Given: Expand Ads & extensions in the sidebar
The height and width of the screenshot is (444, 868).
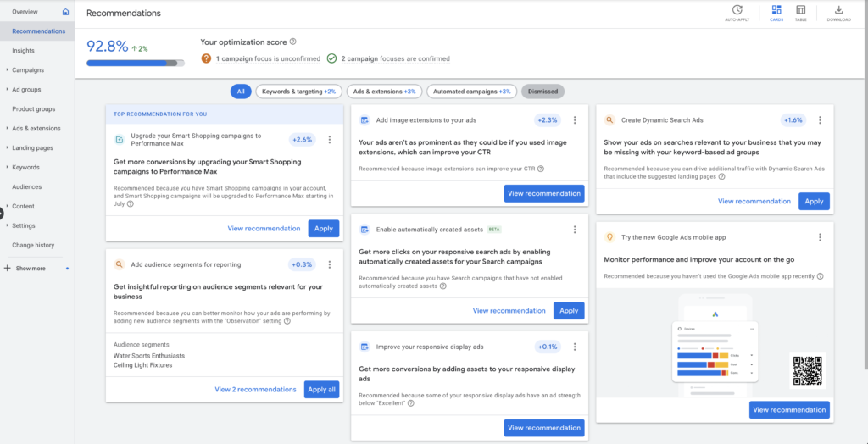Looking at the screenshot, I should [7, 129].
